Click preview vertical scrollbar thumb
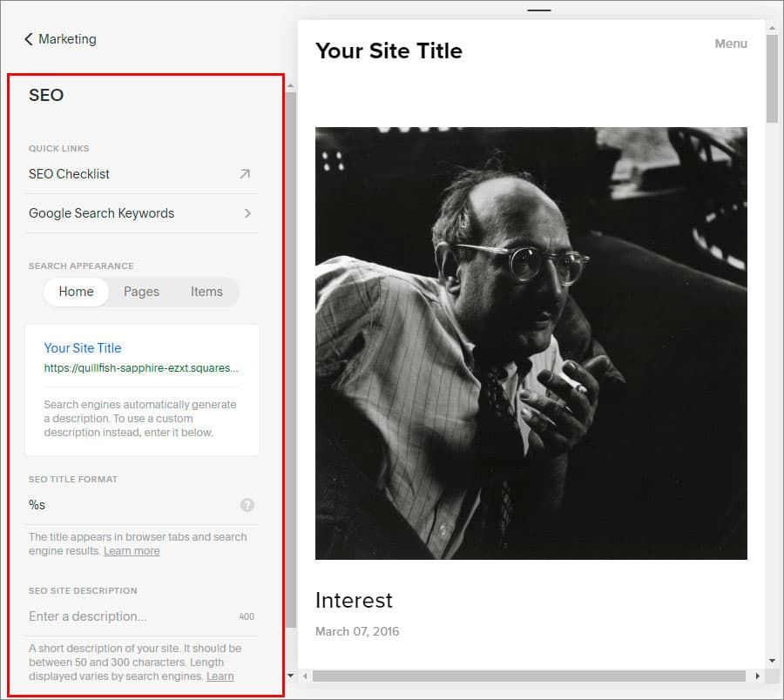 click(x=772, y=78)
